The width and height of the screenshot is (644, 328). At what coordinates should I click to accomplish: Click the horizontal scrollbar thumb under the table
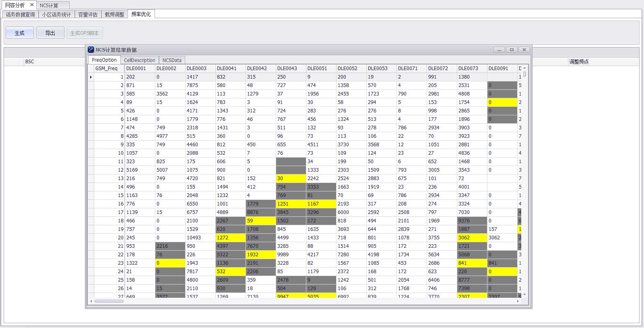point(109,301)
